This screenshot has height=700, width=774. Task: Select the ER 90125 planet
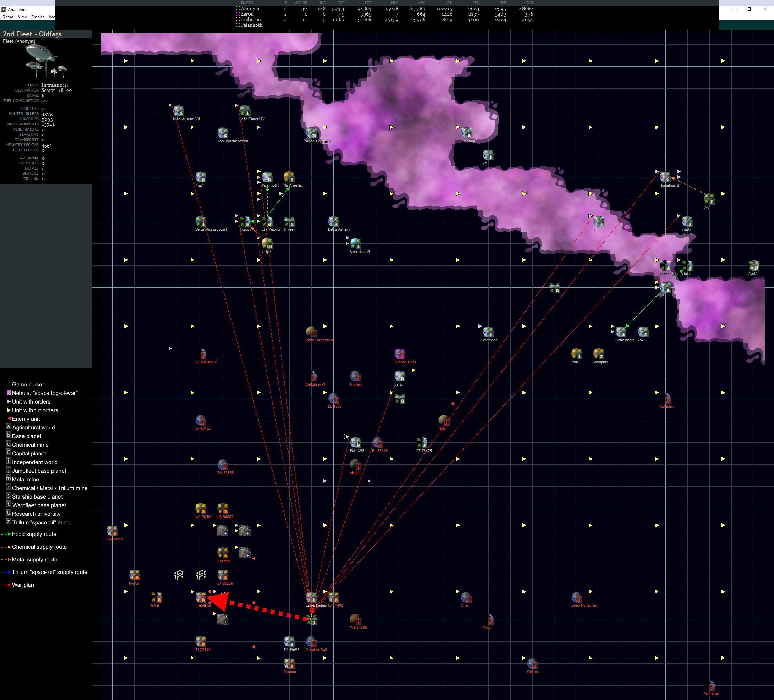point(201,420)
